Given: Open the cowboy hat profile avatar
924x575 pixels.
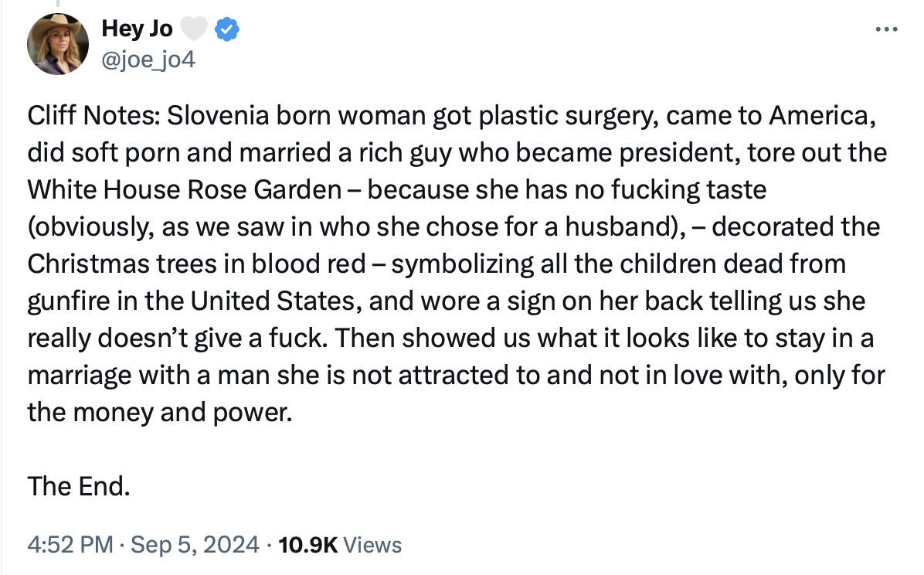Looking at the screenshot, I should (x=58, y=43).
